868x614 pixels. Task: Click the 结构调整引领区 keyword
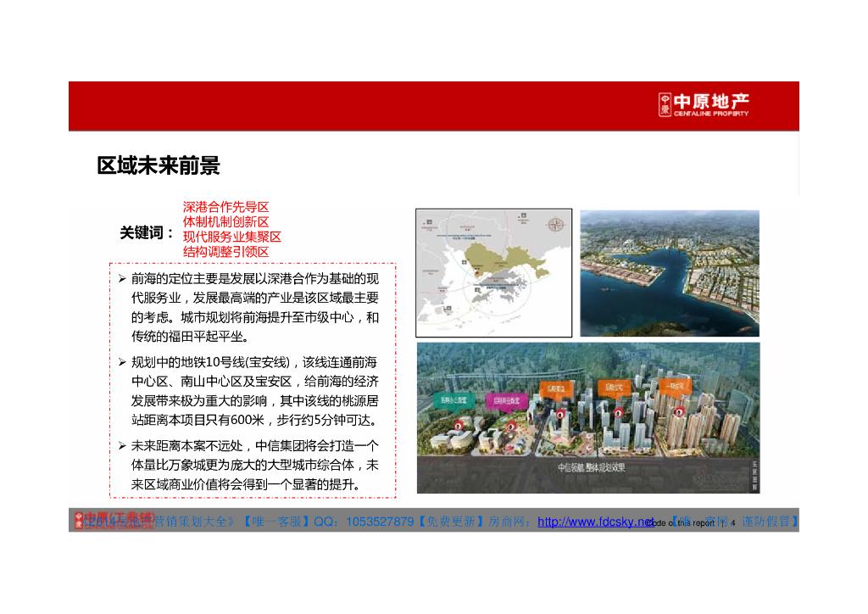tap(225, 252)
